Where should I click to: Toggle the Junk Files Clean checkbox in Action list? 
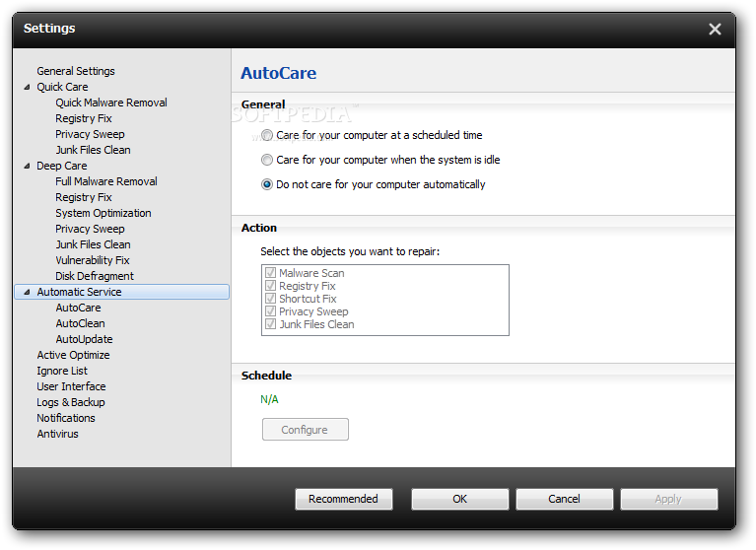(270, 324)
